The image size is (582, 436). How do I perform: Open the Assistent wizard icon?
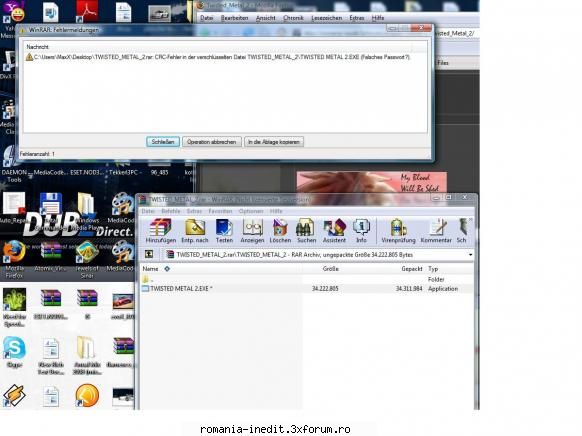pos(334,231)
